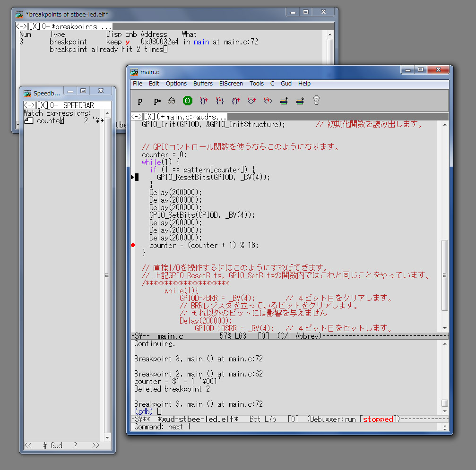Click the stack frame up icon
This screenshot has width=476, height=470.
[284, 101]
